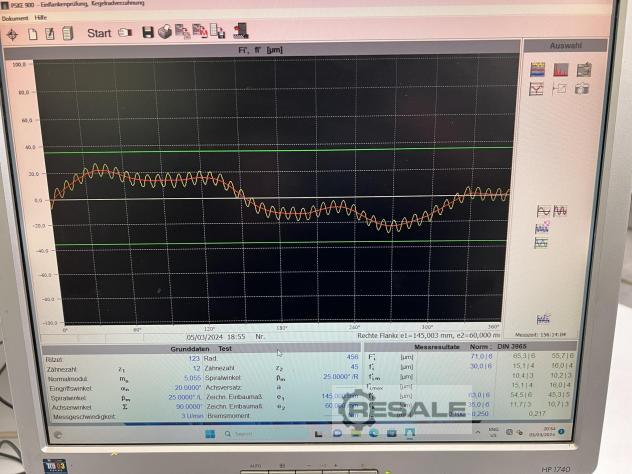This screenshot has height=474, width=632.
Task: Click the crosshair target icon in toolbar
Action: 13,33
